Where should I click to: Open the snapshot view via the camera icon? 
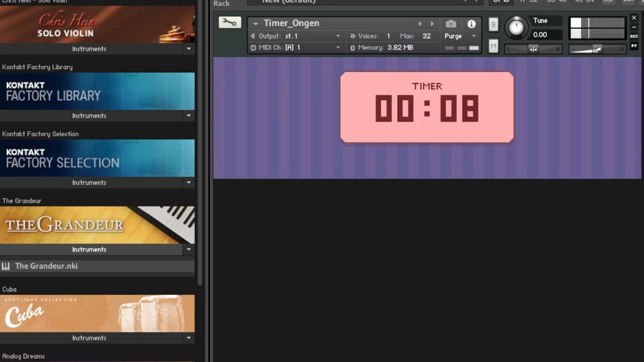pos(451,24)
